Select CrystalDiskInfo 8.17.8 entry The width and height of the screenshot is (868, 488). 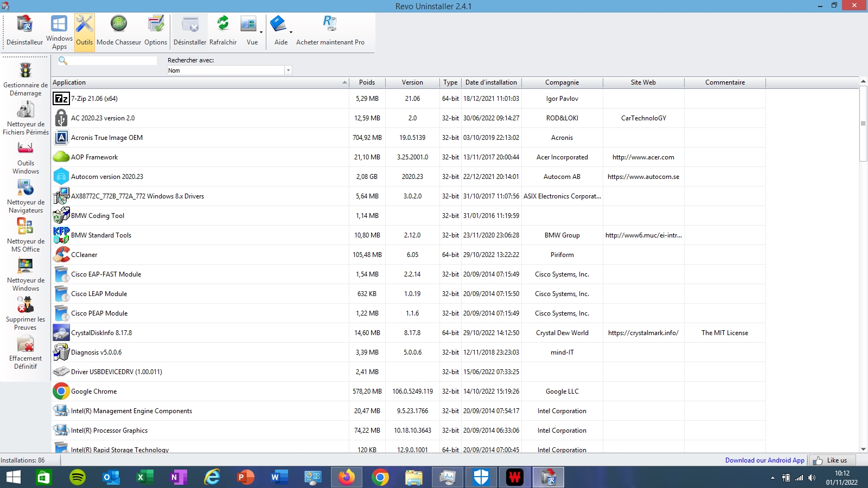tap(409, 333)
